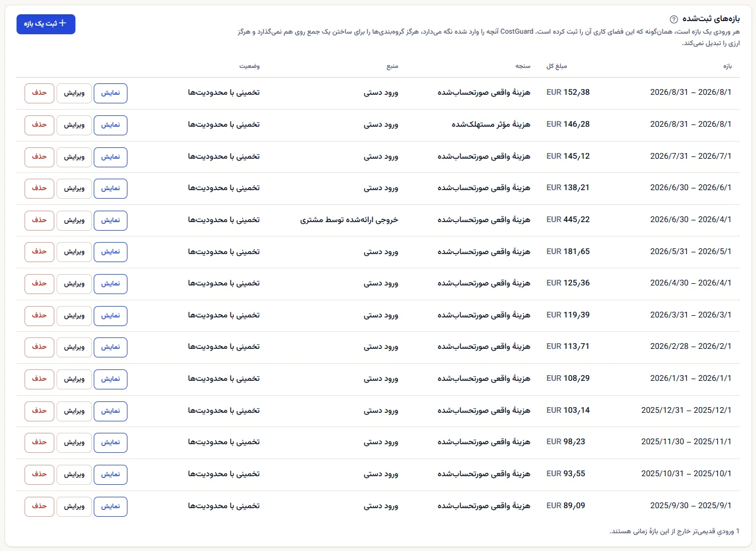Click the metric هزینهٔ مؤثر مستهلک‌شده
Viewport: 756px width, 551px height.
[x=491, y=124]
